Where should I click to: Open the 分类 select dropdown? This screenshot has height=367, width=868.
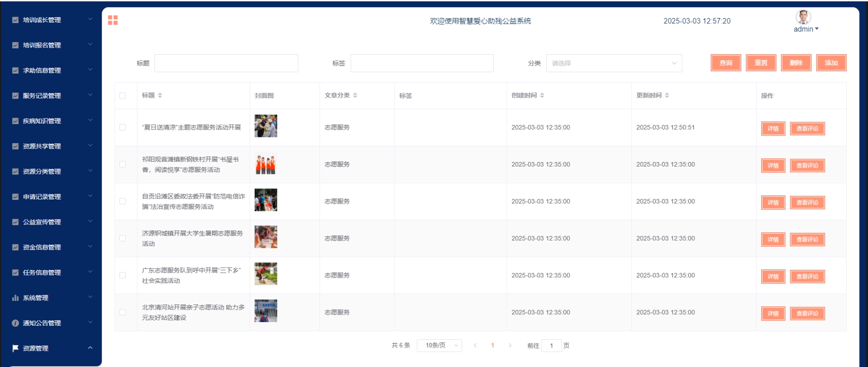(614, 63)
